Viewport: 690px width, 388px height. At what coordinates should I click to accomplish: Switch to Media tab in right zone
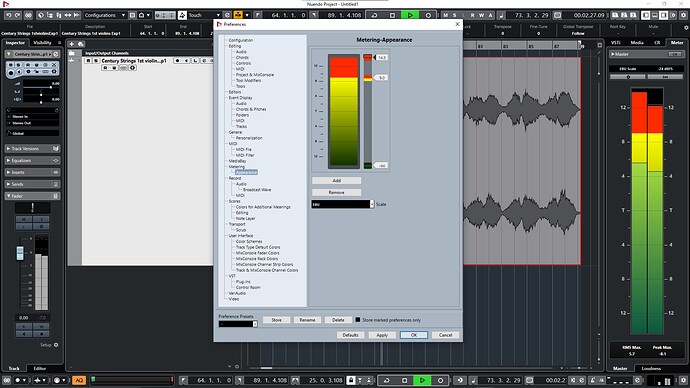tap(637, 43)
